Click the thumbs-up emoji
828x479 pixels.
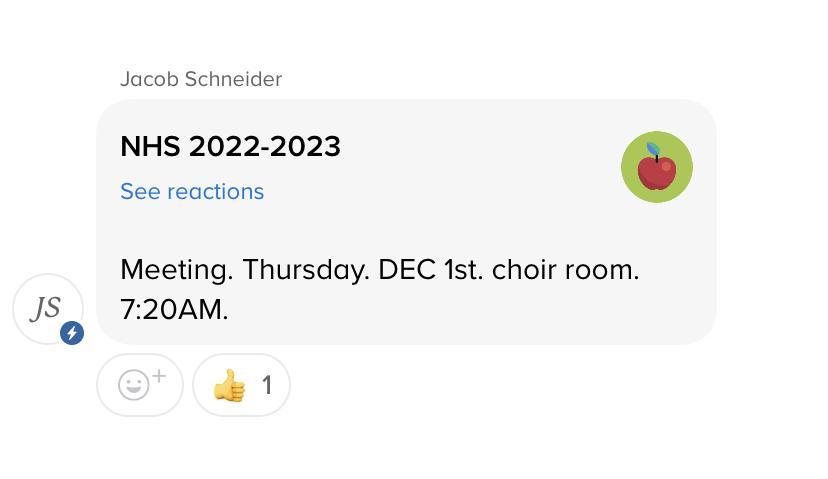[x=229, y=385]
